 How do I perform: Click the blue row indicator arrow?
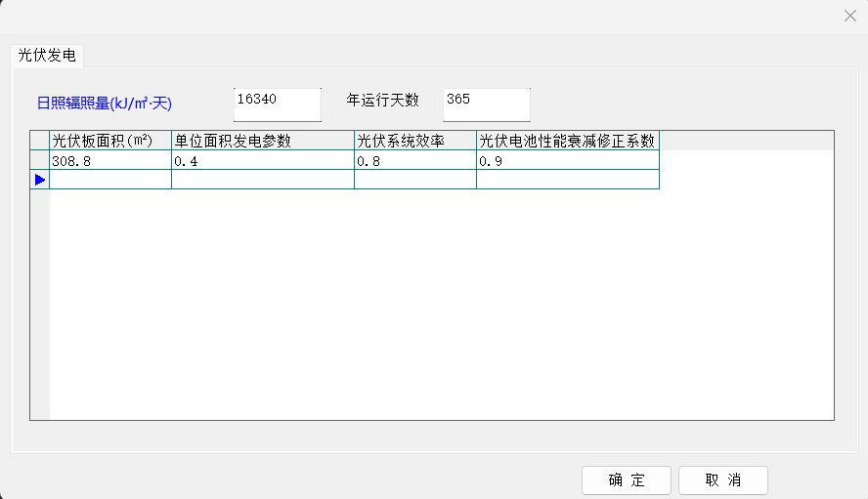click(x=40, y=180)
